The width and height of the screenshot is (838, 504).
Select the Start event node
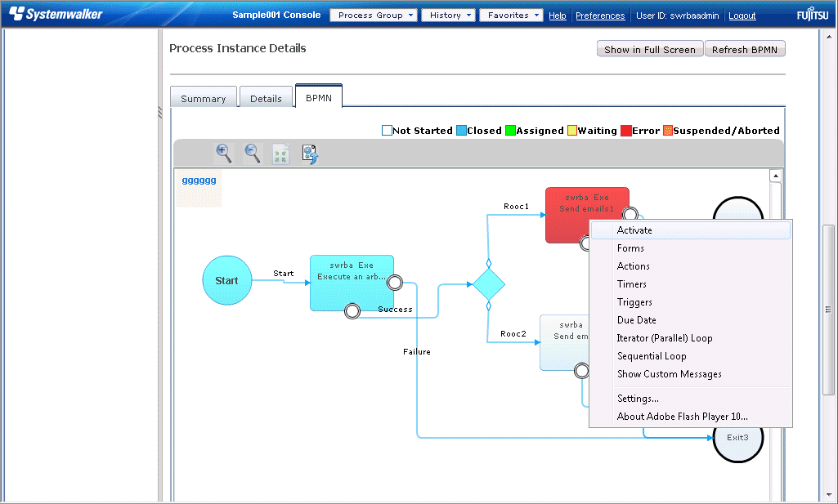(226, 280)
